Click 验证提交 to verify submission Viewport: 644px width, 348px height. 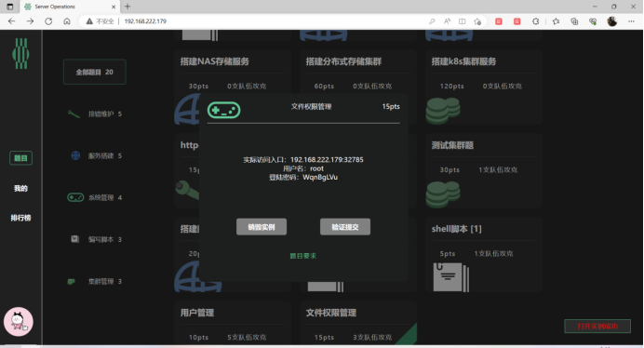coord(345,227)
